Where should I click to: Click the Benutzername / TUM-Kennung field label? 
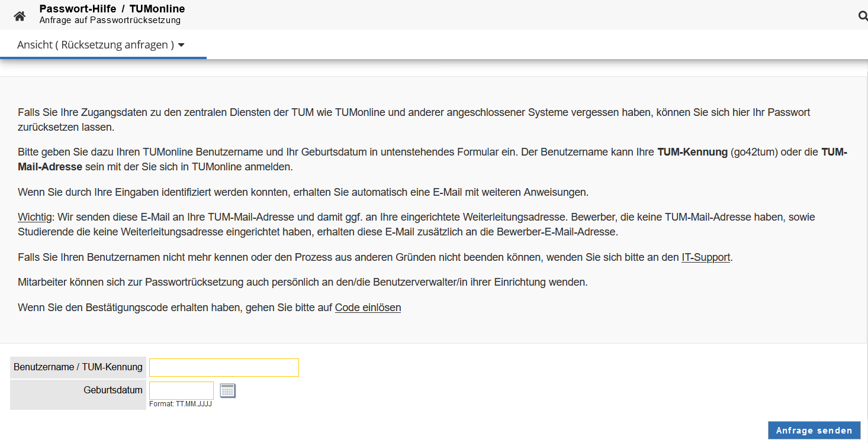pos(78,367)
